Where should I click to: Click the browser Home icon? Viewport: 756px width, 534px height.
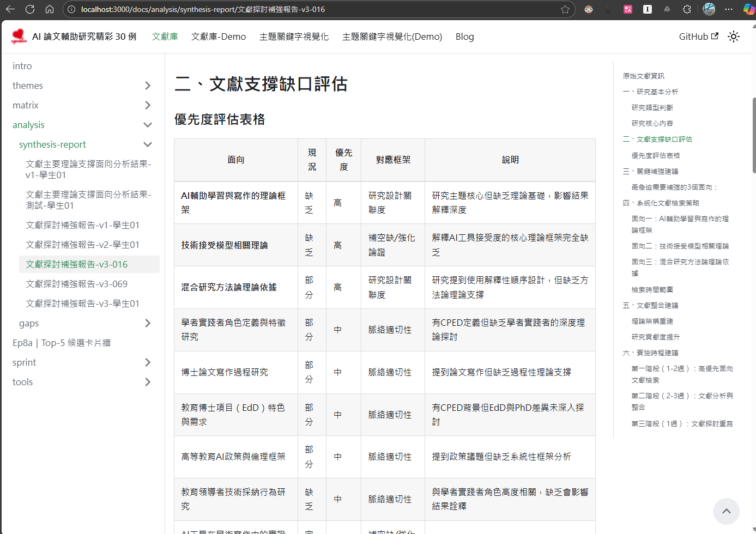pyautogui.click(x=49, y=9)
